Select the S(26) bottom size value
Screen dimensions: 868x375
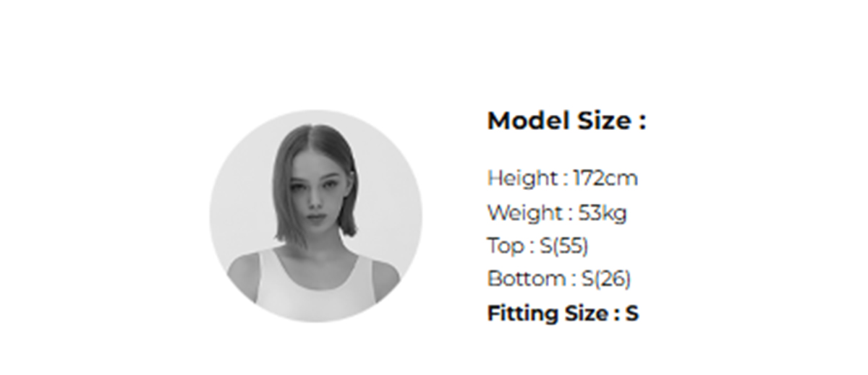click(x=606, y=278)
